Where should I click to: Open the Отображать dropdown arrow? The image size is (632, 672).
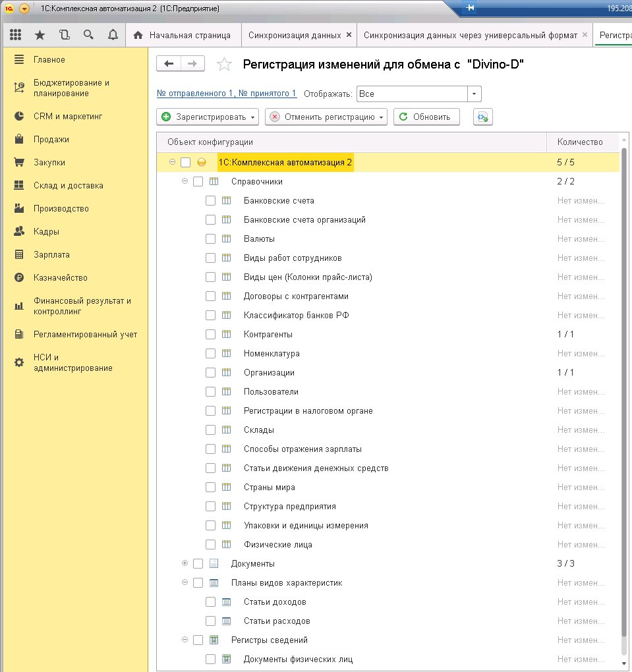click(x=474, y=94)
